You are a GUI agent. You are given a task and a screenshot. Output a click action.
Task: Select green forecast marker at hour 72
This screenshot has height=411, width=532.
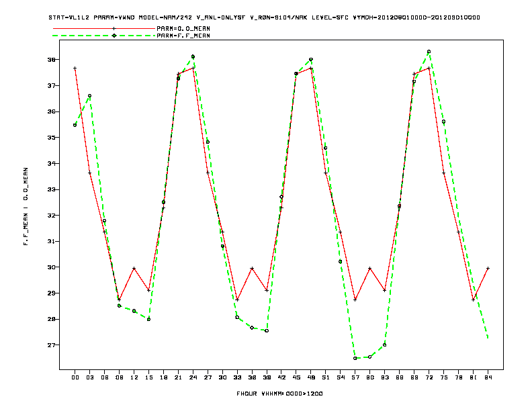pos(429,52)
